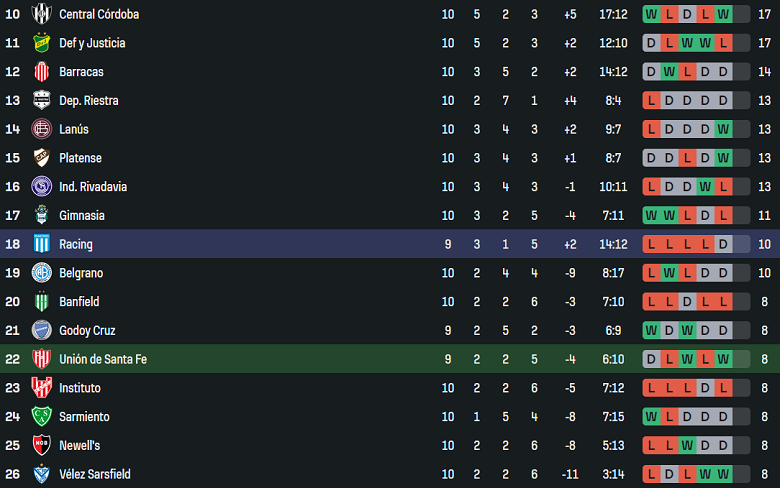
Task: Click the Lanús club crest
Action: click(x=42, y=129)
